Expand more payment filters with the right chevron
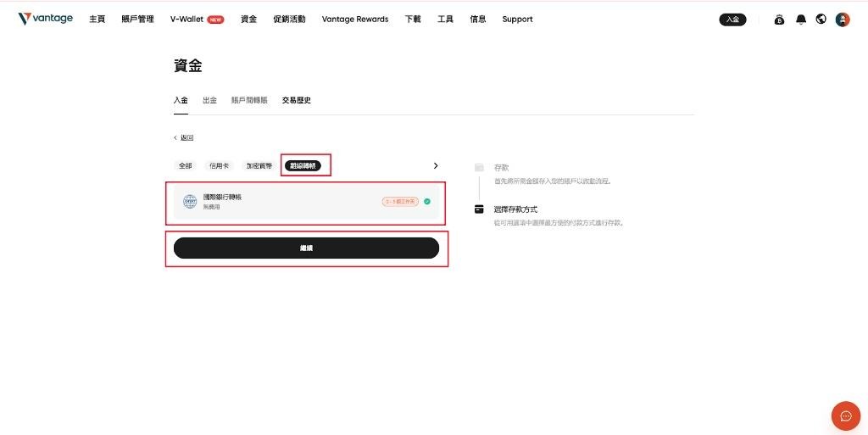The height and width of the screenshot is (435, 868). click(x=436, y=165)
